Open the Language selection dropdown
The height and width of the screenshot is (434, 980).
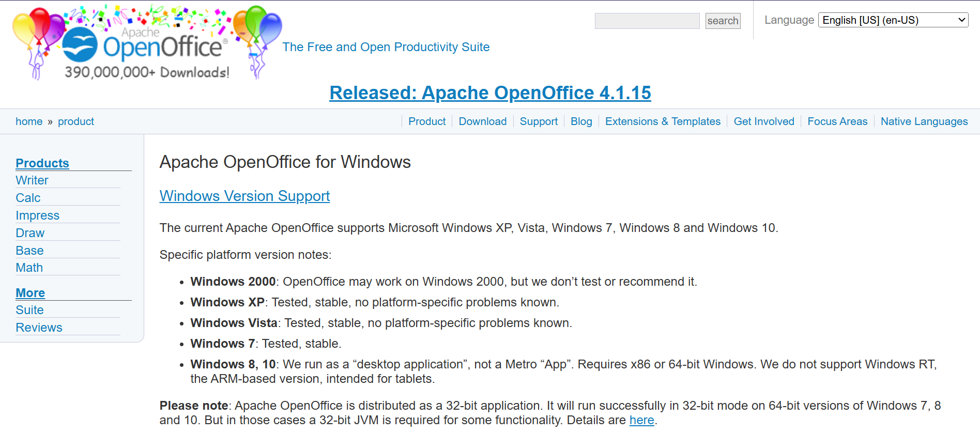[x=893, y=20]
